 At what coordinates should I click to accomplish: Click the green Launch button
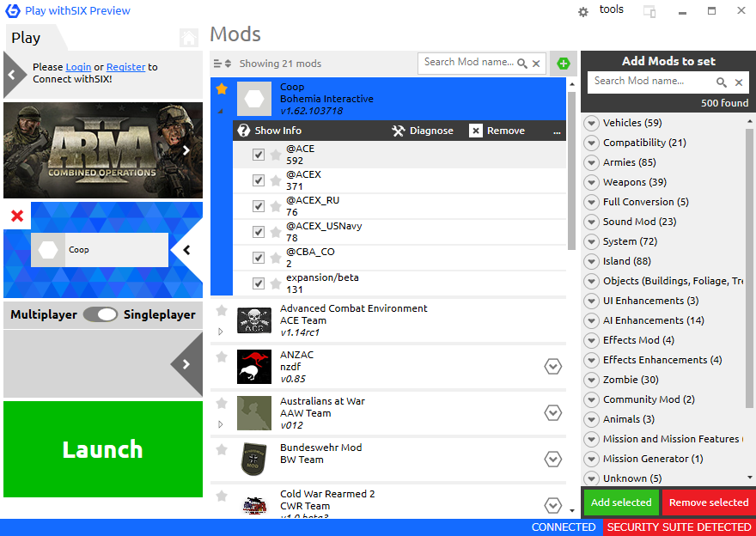tap(103, 449)
